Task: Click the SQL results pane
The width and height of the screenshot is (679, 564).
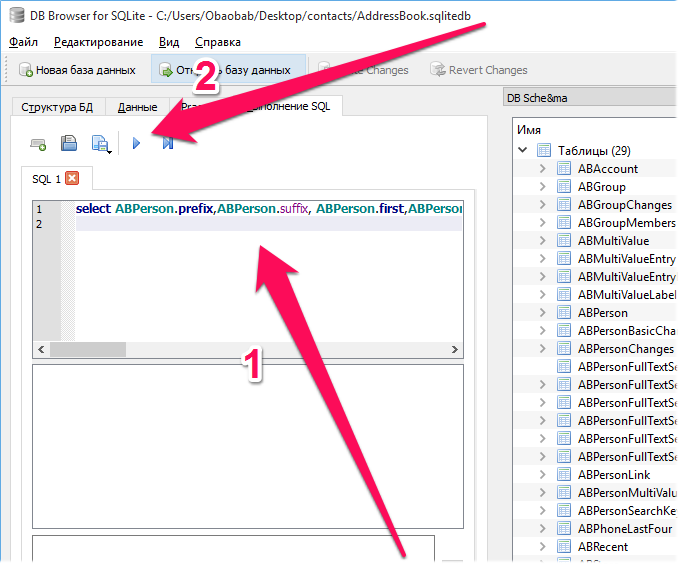Action: click(x=248, y=446)
